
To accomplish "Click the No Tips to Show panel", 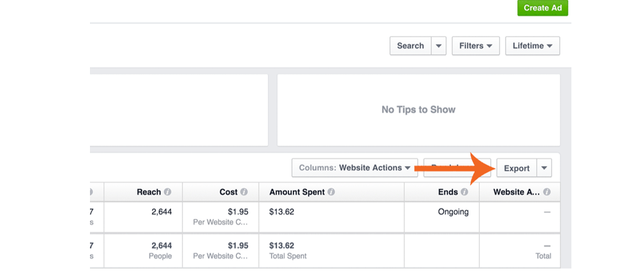I will tap(418, 109).
